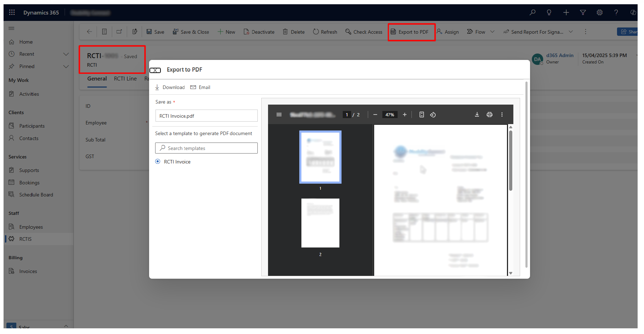The width and height of the screenshot is (644, 334).
Task: Click the PDF viewer download icon
Action: click(x=477, y=115)
